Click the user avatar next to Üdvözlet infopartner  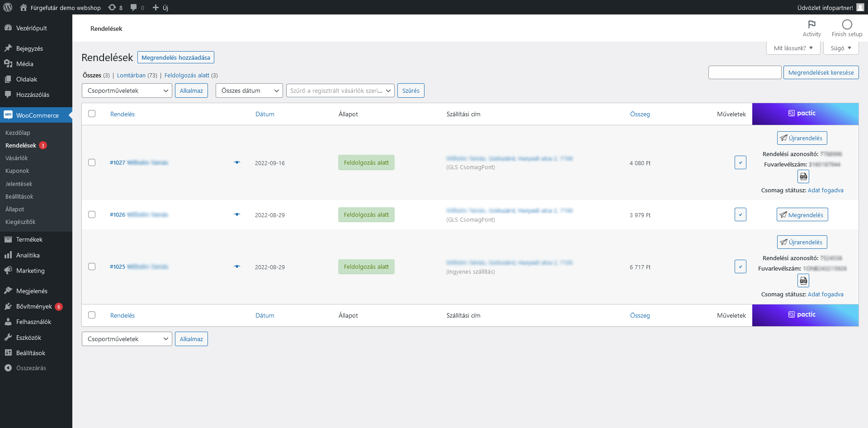point(860,7)
